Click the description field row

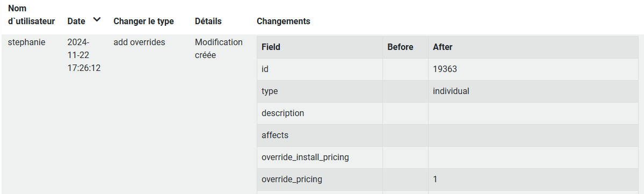click(x=447, y=113)
